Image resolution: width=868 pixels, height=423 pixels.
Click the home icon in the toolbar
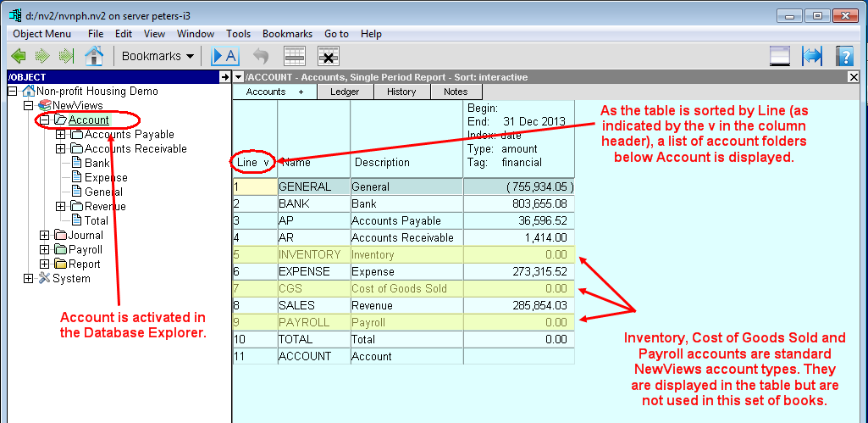[x=93, y=56]
